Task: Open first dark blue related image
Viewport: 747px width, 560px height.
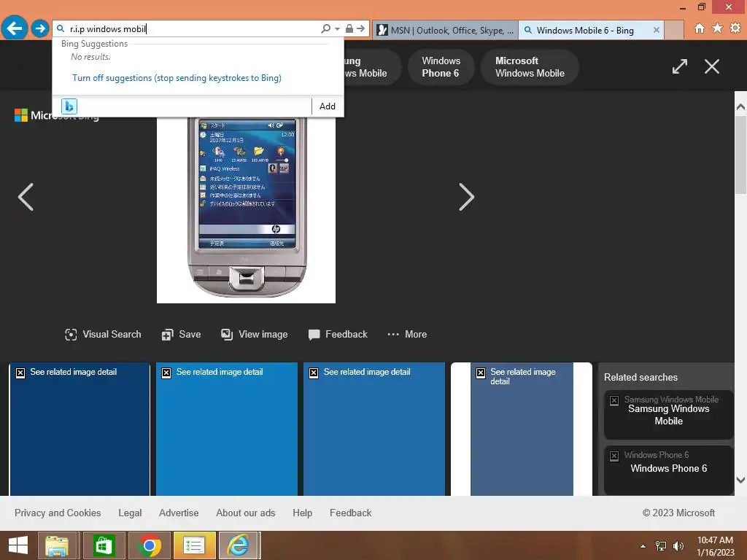Action: point(80,429)
